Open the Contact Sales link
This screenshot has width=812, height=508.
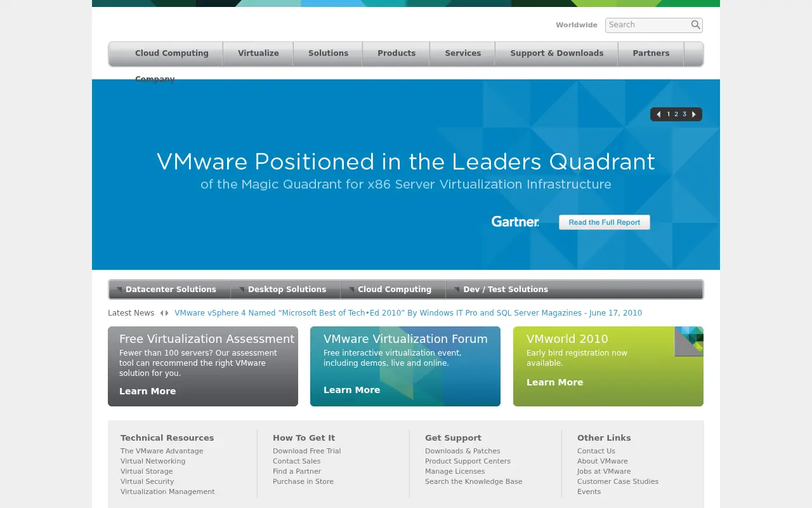click(x=297, y=461)
